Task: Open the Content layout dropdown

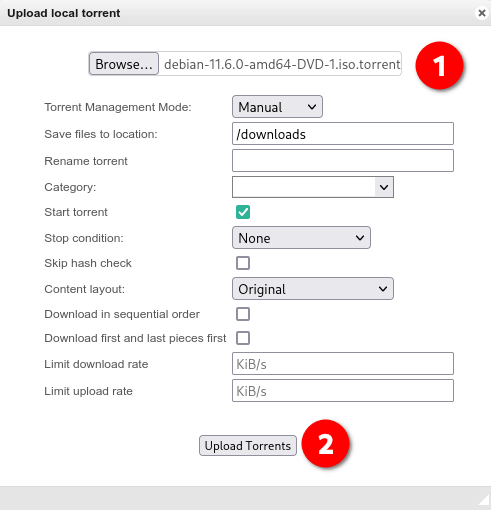Action: [x=313, y=289]
